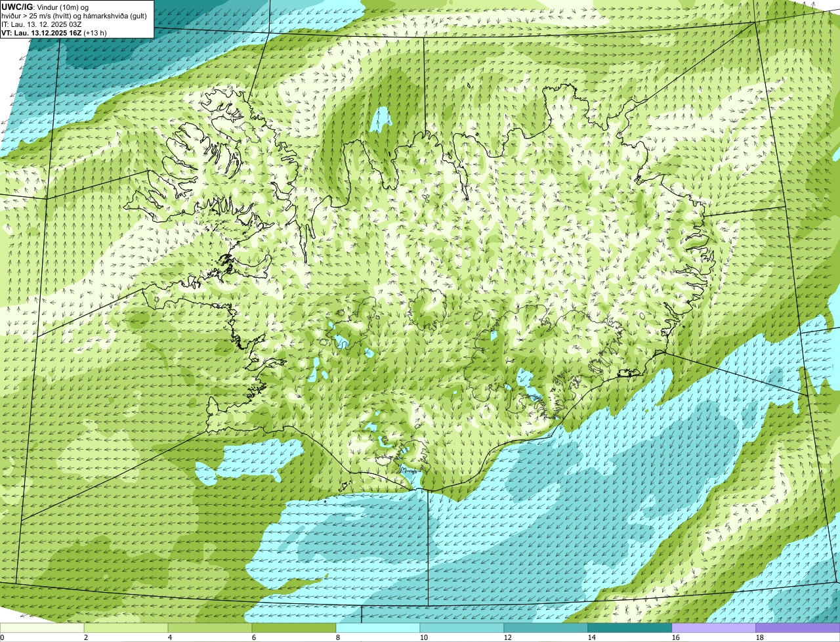Click the legend scale label '14'
This screenshot has height=642, width=840.
(x=592, y=637)
